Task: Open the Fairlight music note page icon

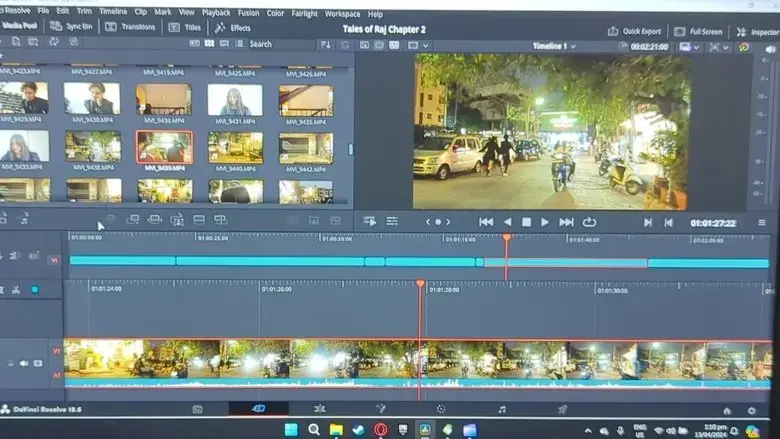Action: click(x=501, y=409)
